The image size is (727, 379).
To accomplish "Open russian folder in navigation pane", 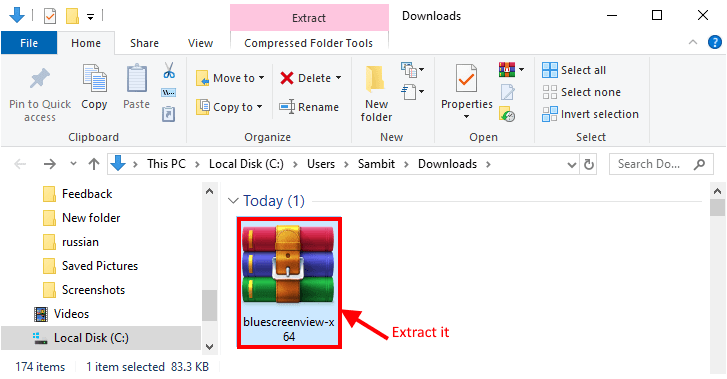I will point(80,242).
